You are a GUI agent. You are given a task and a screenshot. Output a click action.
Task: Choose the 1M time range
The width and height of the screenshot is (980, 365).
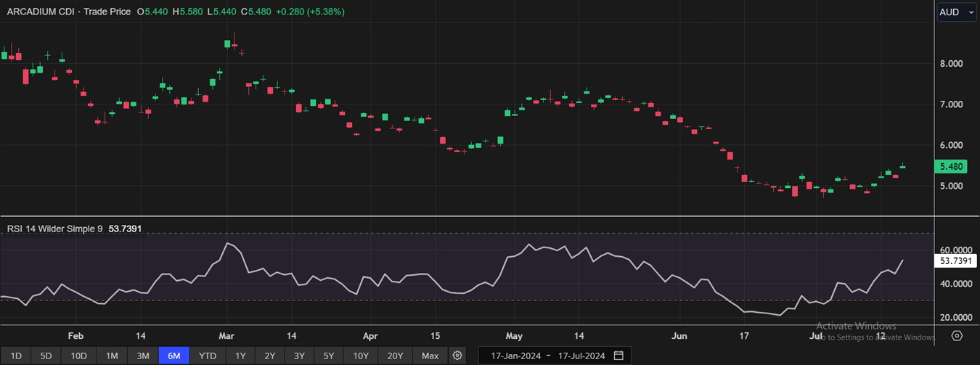[x=112, y=356]
